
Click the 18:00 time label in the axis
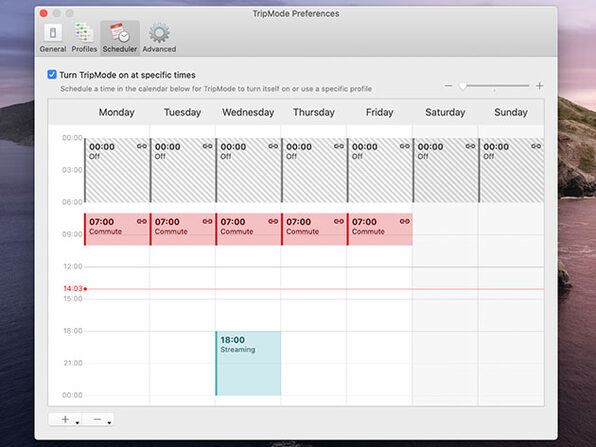(73, 331)
